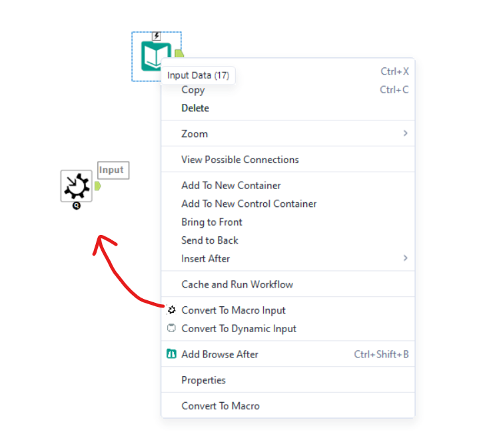Click the green output anchor of Macro Input

tap(97, 186)
